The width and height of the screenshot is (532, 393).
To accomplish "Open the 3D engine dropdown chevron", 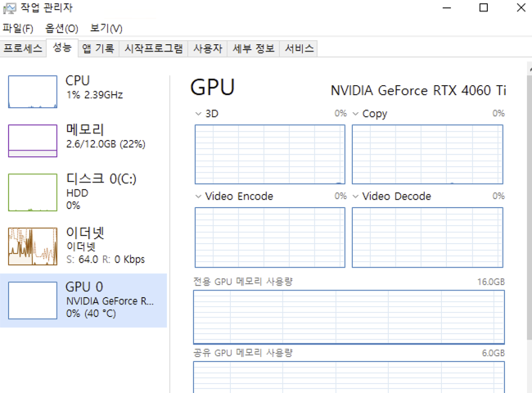I will tap(199, 114).
